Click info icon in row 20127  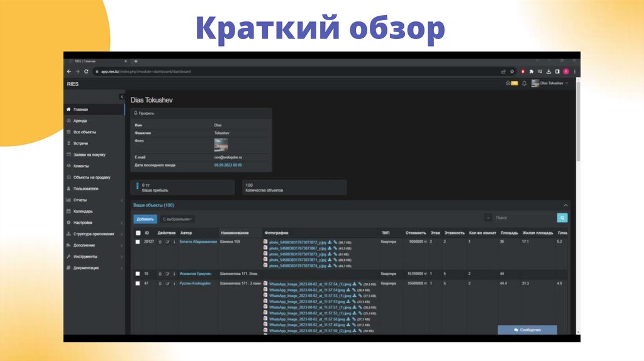point(174,242)
